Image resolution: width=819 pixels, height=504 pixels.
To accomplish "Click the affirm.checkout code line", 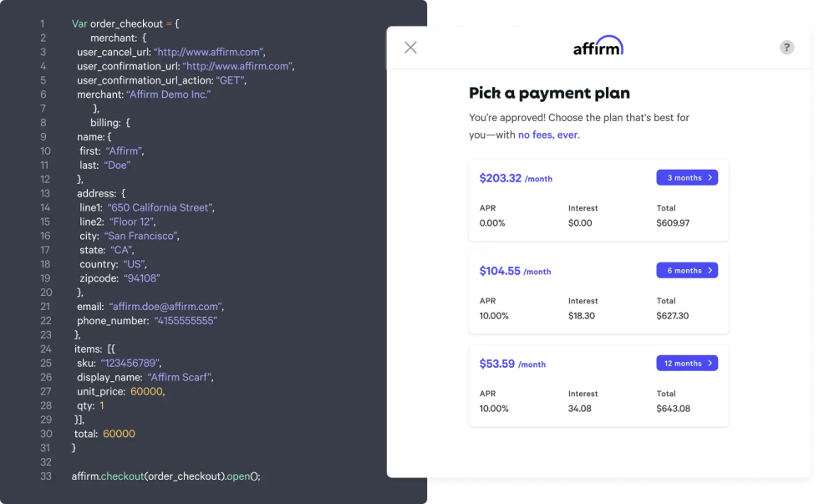I will pos(166,476).
